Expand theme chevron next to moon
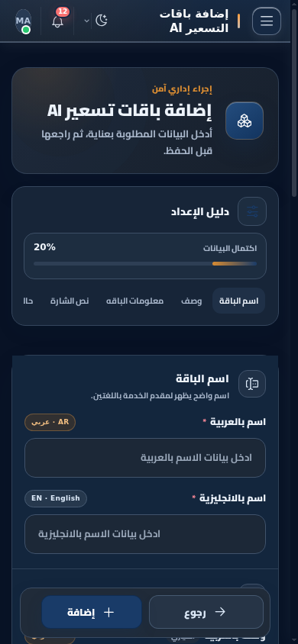Image resolution: width=298 pixels, height=644 pixels. click(87, 21)
